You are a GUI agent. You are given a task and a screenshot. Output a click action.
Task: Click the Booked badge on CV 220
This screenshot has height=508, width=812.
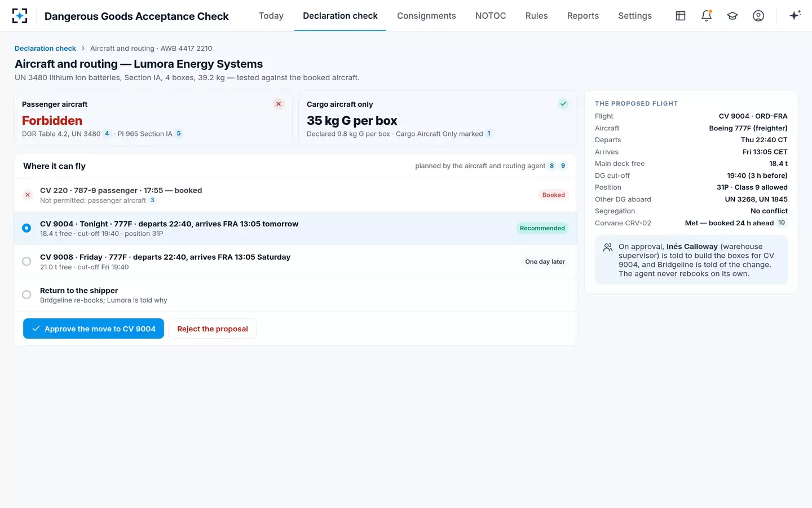554,195
